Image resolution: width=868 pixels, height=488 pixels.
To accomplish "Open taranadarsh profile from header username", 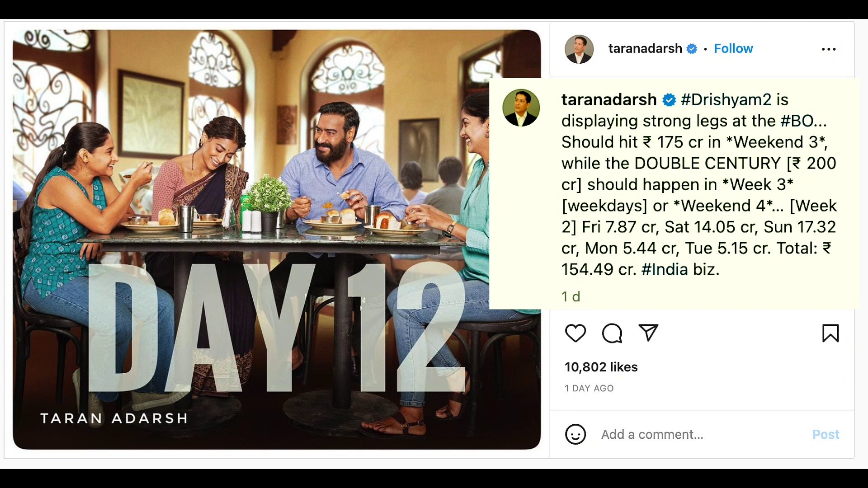I will click(x=645, y=48).
